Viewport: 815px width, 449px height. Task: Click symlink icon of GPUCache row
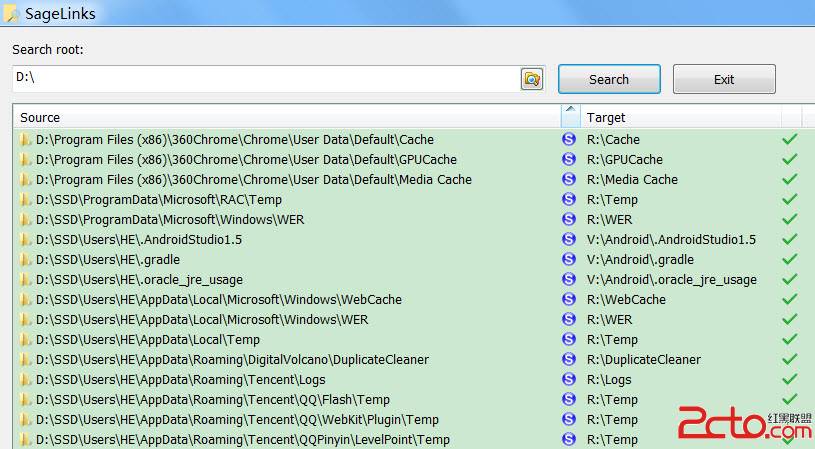coord(569,159)
